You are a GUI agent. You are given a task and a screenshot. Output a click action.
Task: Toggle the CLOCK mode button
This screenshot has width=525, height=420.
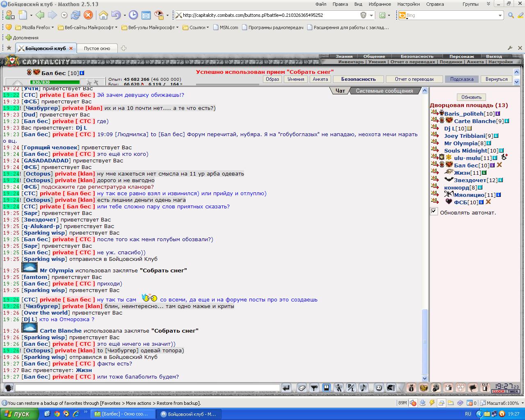498,392
